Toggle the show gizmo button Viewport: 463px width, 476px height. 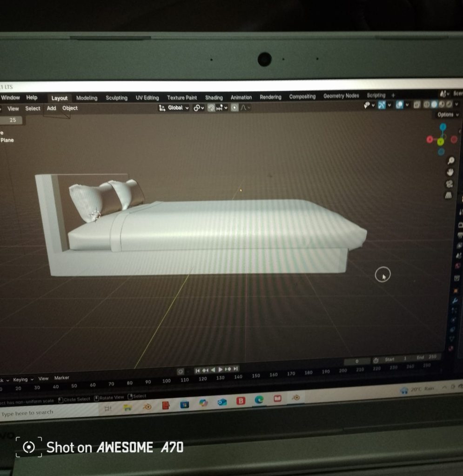(382, 106)
